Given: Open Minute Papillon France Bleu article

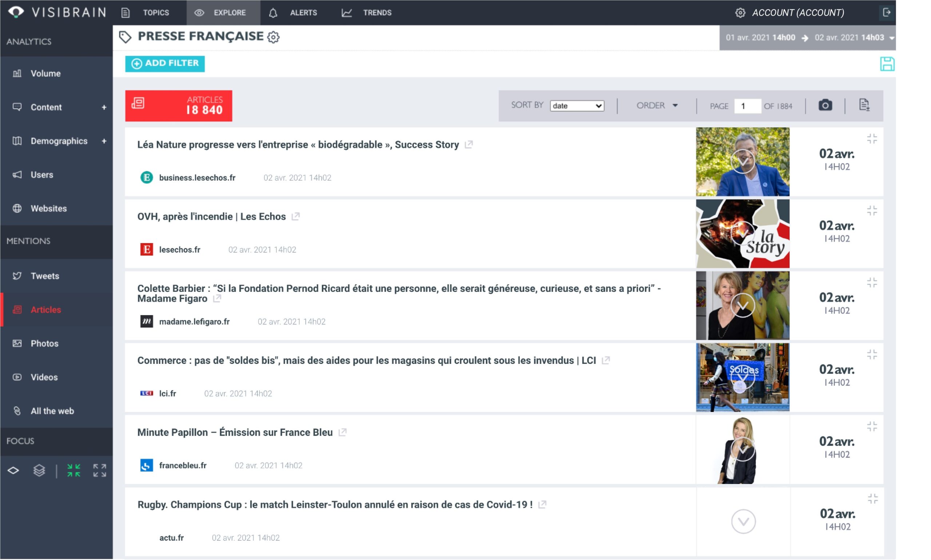Looking at the screenshot, I should click(x=235, y=432).
